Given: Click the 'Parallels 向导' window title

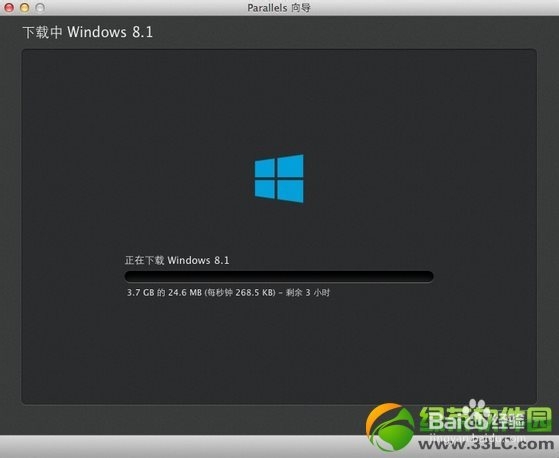Looking at the screenshot, I should (x=279, y=8).
